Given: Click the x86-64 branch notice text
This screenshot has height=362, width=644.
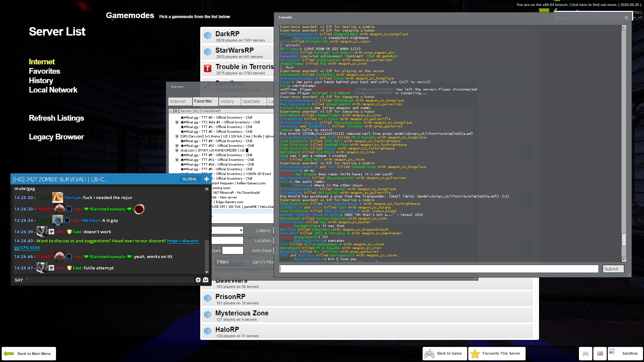Looking at the screenshot, I should [x=579, y=5].
